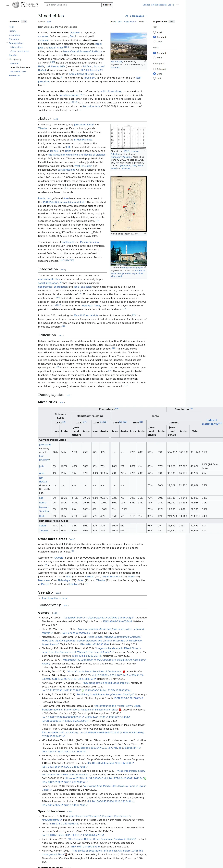The image size is (223, 868).
Task: Click edit link beside History heading
Action: click(x=56, y=119)
